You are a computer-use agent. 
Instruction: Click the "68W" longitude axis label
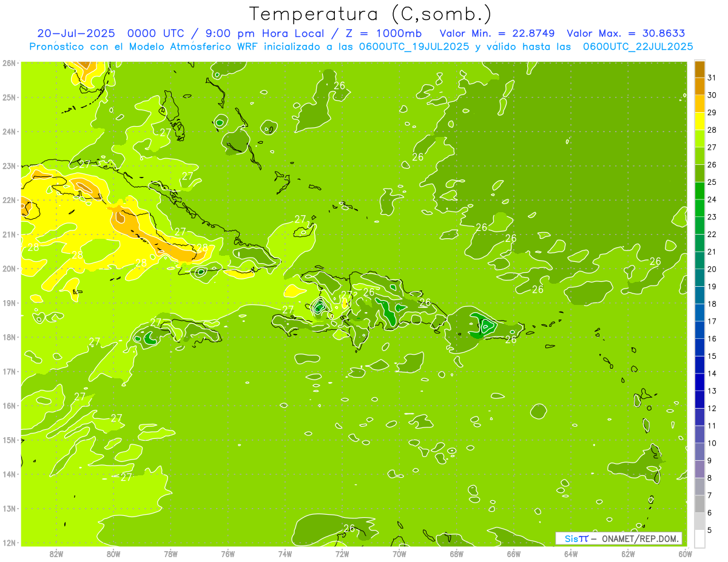click(456, 554)
